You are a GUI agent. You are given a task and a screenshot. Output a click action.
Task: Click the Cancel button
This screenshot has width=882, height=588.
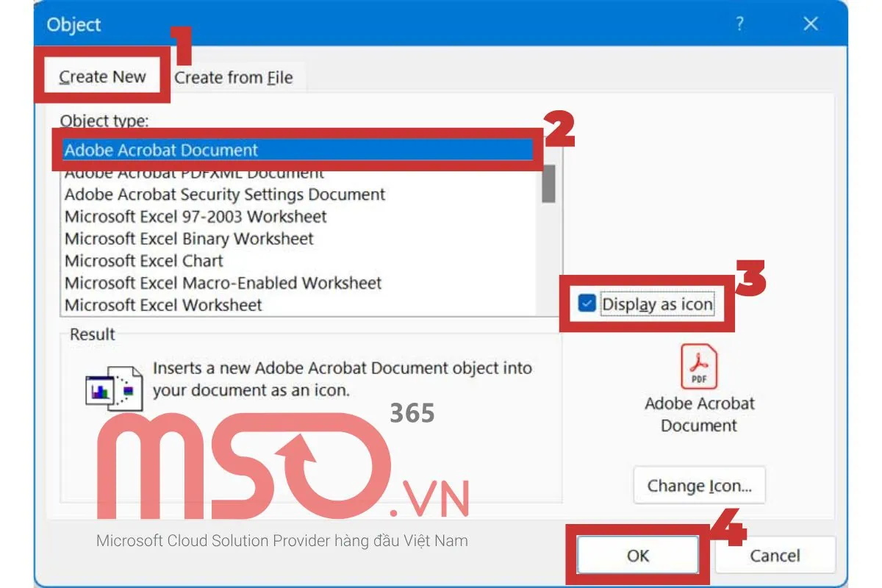[775, 556]
